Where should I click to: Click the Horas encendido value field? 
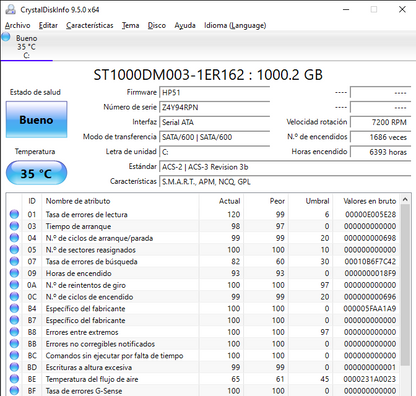[x=380, y=152]
